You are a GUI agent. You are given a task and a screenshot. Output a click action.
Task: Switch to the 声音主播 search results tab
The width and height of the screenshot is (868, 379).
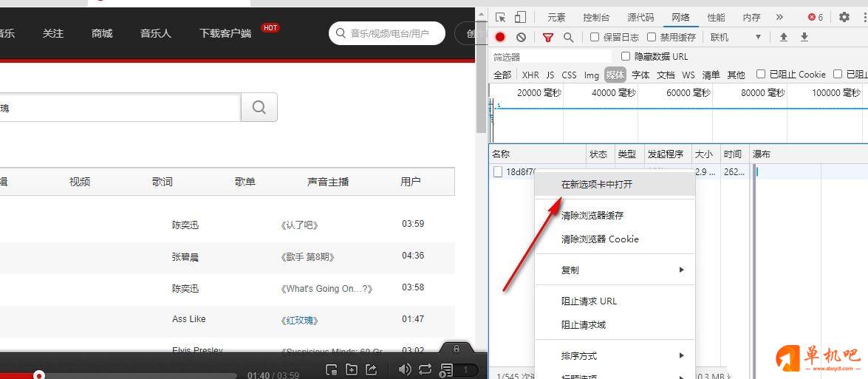pos(328,182)
